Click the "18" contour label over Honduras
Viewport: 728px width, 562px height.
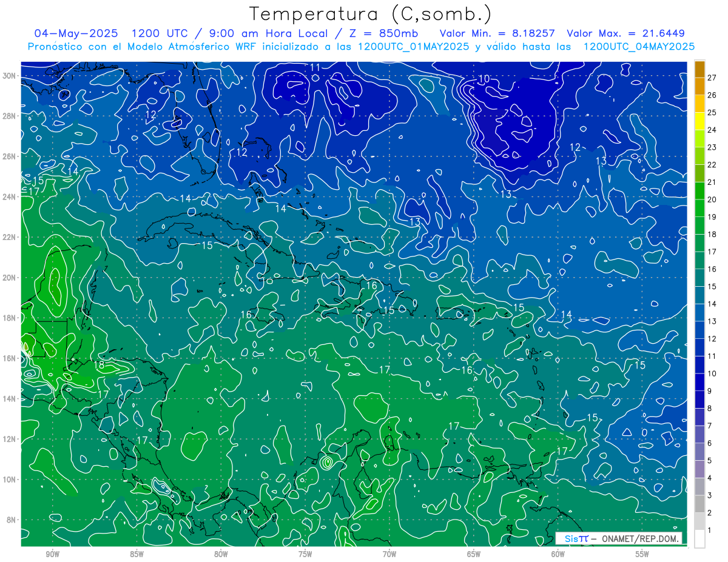[99, 365]
